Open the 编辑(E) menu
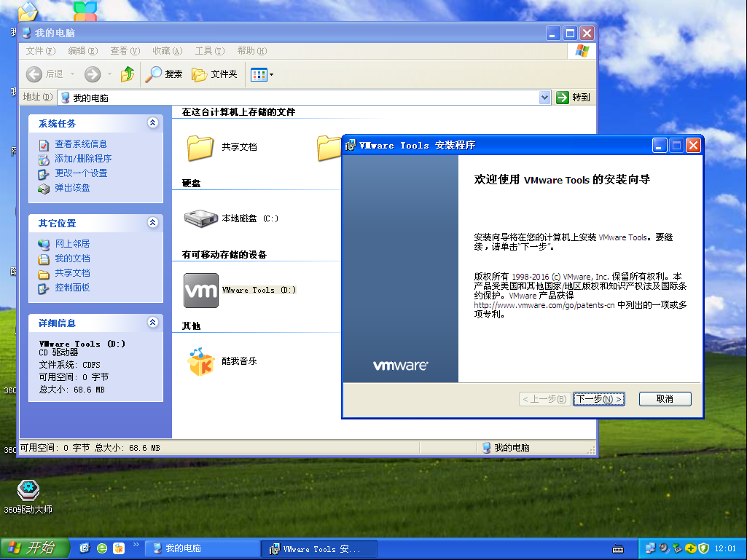This screenshot has width=747, height=560. pyautogui.click(x=83, y=50)
